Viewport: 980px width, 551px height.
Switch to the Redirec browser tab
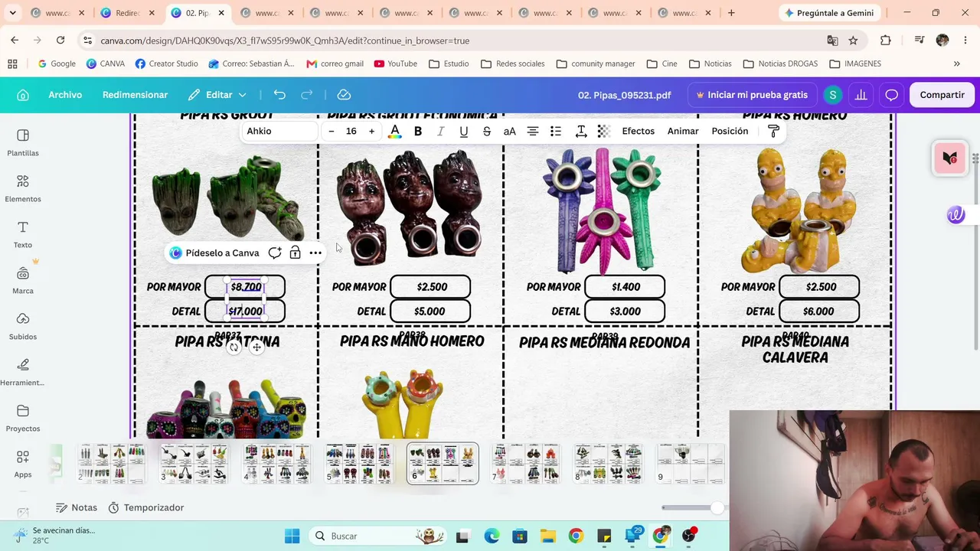click(x=126, y=13)
